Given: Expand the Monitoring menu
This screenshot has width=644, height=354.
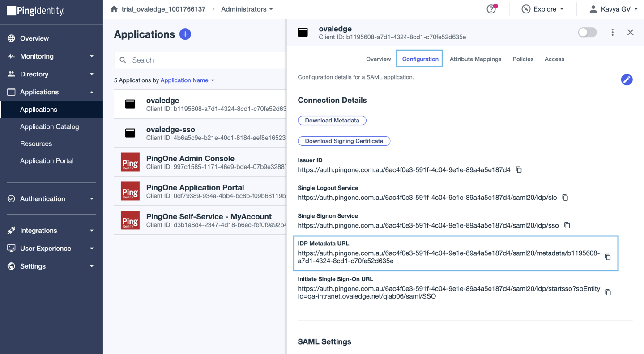Looking at the screenshot, I should point(92,56).
